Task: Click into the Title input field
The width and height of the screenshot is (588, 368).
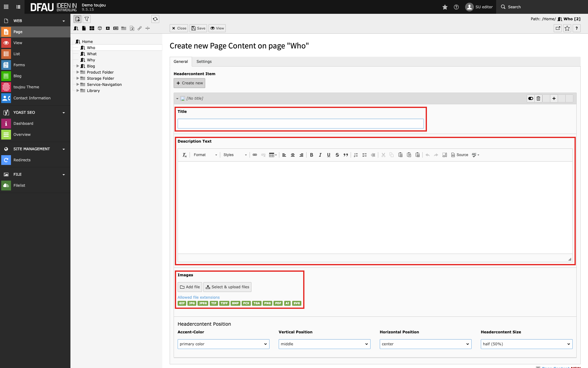Action: [x=300, y=124]
